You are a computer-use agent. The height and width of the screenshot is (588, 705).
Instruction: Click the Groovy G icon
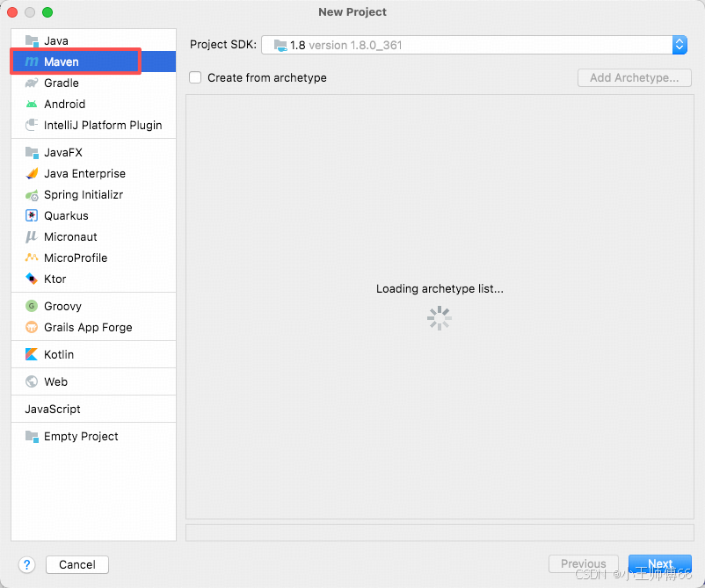coord(32,306)
